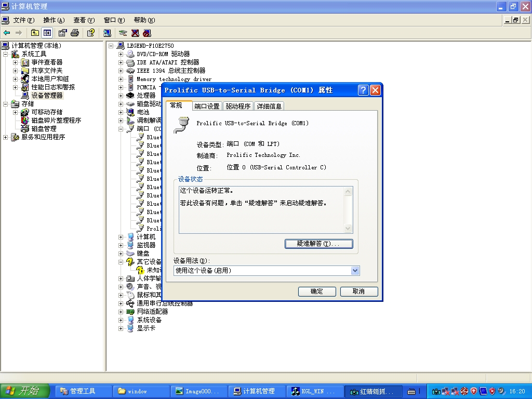The image size is (532, 399).
Task: Select Memory technology driver in device list
Action: [174, 79]
